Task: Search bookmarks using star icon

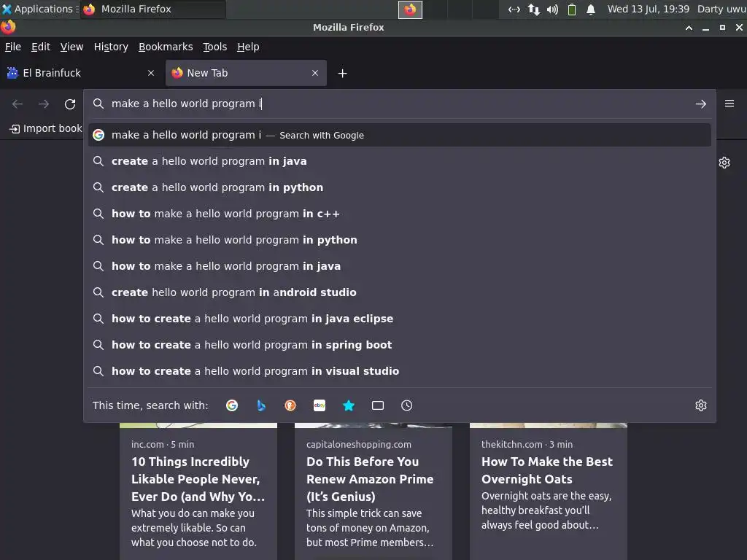Action: coord(349,405)
